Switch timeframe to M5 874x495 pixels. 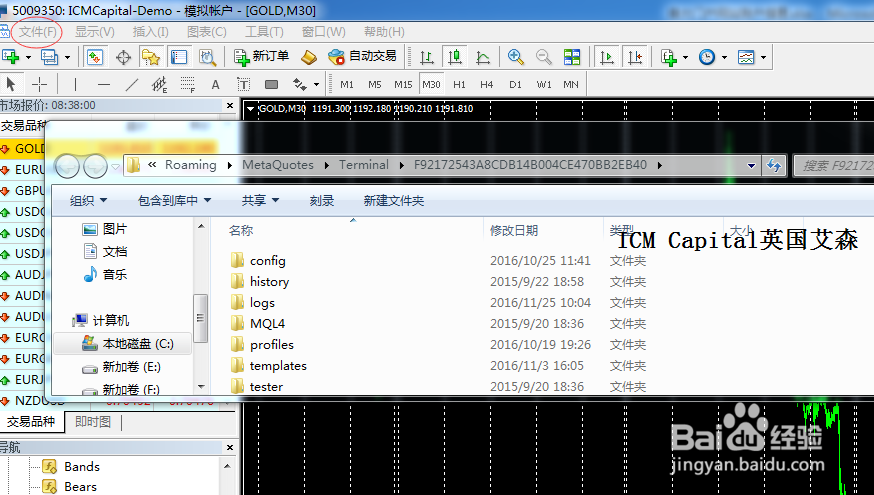(x=375, y=85)
